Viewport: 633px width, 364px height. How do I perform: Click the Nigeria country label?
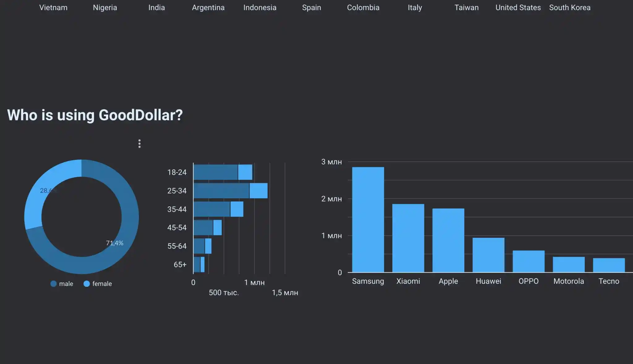click(x=105, y=7)
